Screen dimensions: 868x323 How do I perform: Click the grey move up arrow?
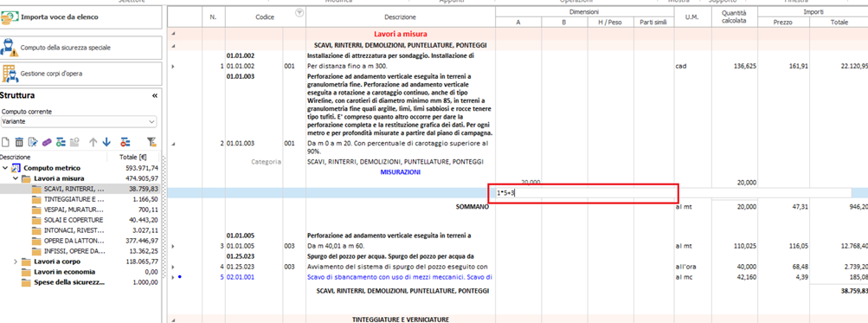point(93,142)
